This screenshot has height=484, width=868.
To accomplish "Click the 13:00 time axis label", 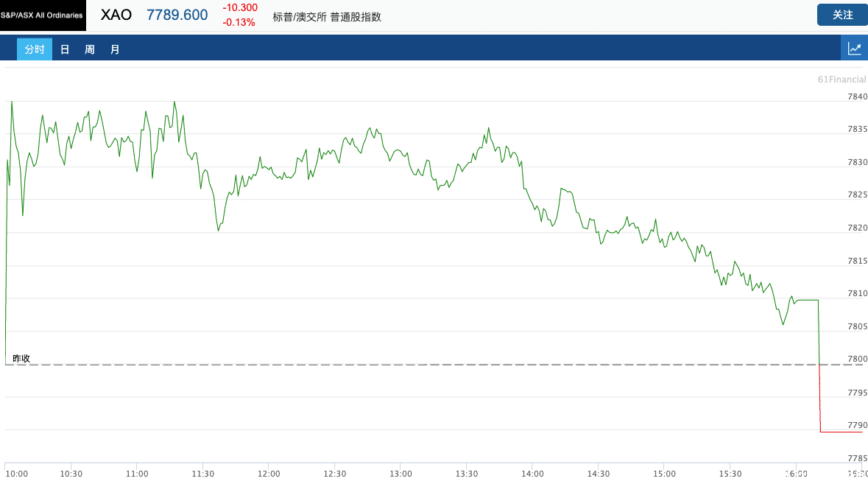I will pyautogui.click(x=401, y=474).
